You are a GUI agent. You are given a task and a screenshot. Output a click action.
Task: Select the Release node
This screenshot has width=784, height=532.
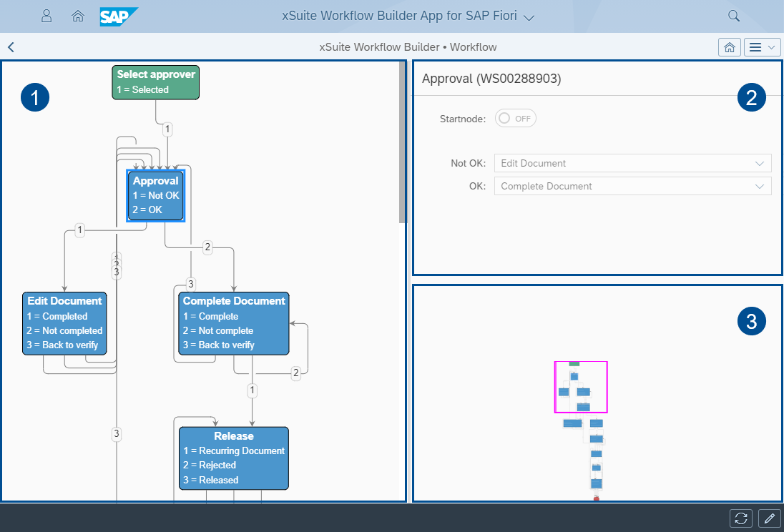(x=233, y=458)
